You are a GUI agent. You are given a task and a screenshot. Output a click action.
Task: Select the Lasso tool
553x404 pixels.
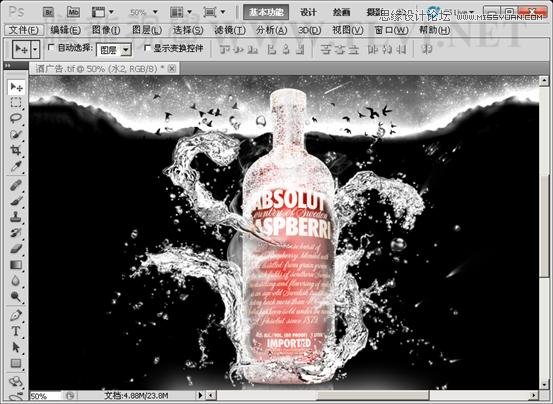[16, 118]
